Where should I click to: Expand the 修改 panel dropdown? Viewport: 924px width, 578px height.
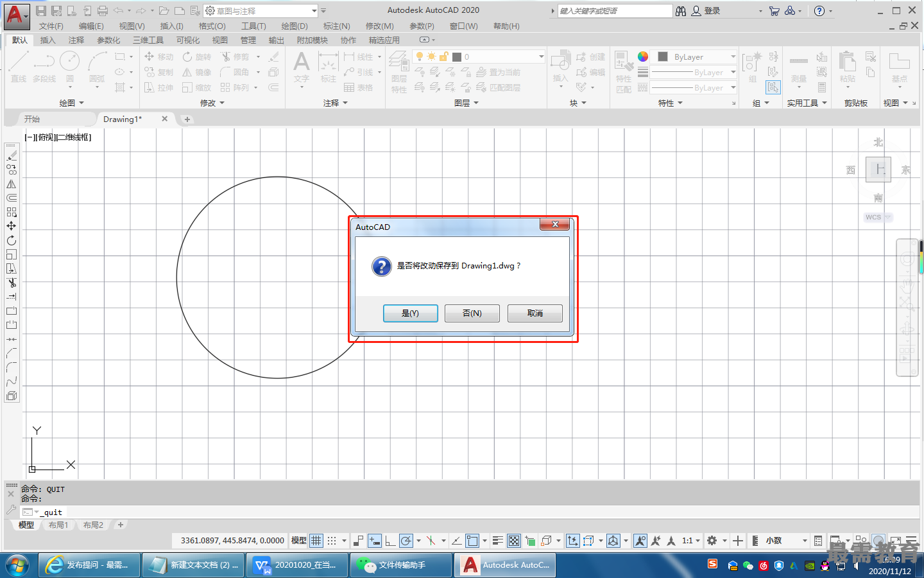(x=212, y=103)
